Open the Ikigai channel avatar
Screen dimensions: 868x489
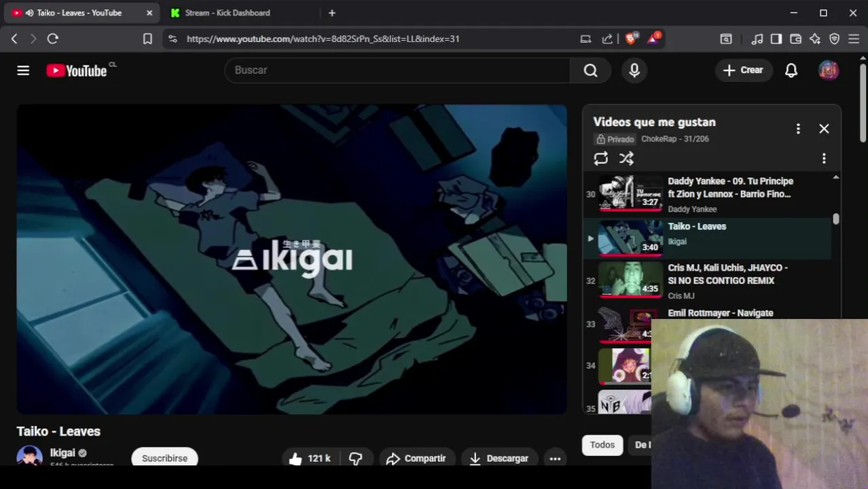click(29, 456)
